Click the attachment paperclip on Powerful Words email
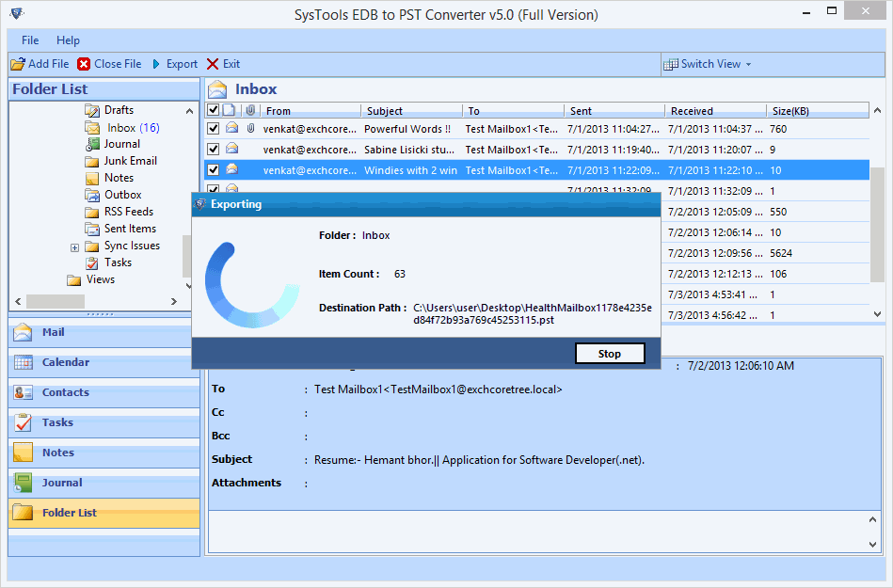The width and height of the screenshot is (893, 588). [x=250, y=128]
